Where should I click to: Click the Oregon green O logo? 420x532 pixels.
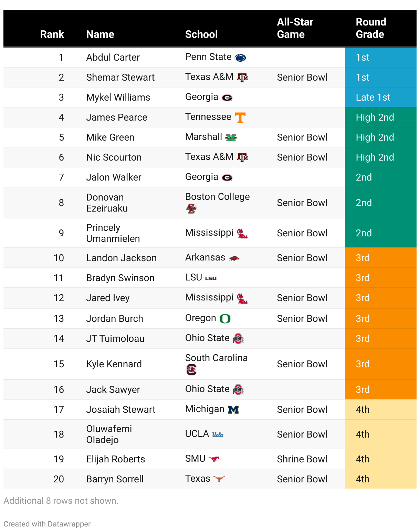point(225,319)
